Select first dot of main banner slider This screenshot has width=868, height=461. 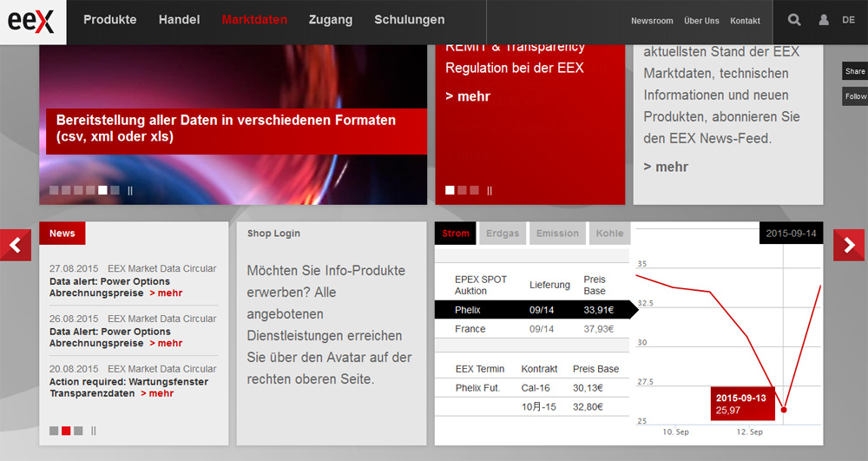click(54, 190)
